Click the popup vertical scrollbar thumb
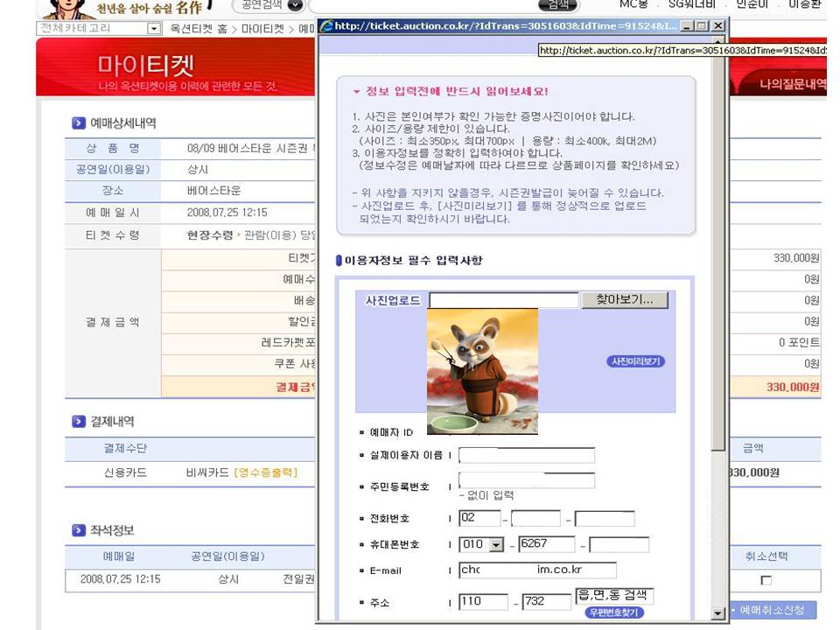Viewport: 840px width, 630px height. click(x=717, y=252)
